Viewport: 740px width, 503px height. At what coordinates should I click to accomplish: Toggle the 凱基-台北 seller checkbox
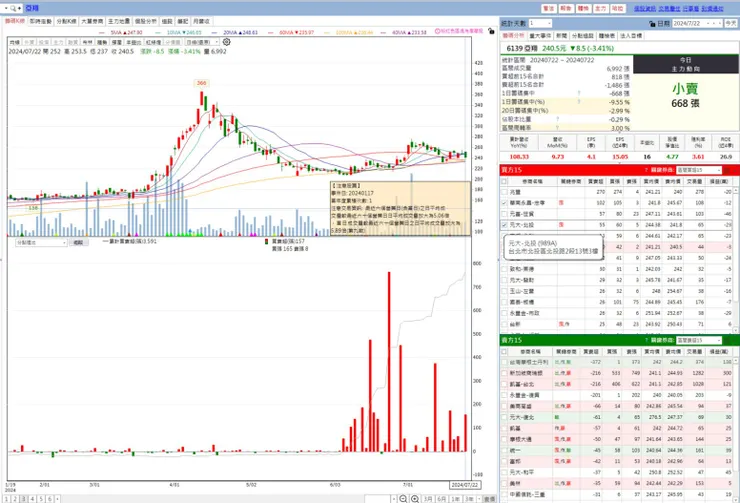(505, 384)
